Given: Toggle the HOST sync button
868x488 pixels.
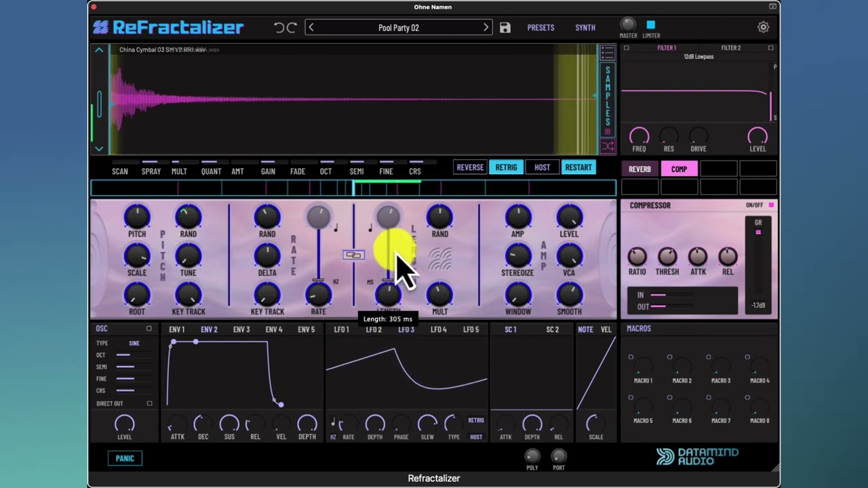Looking at the screenshot, I should [542, 167].
